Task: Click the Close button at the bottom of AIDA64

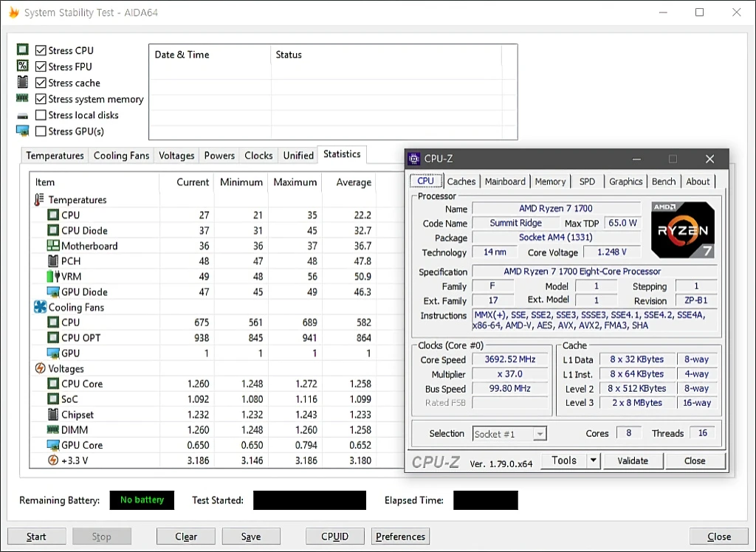Action: click(x=719, y=537)
